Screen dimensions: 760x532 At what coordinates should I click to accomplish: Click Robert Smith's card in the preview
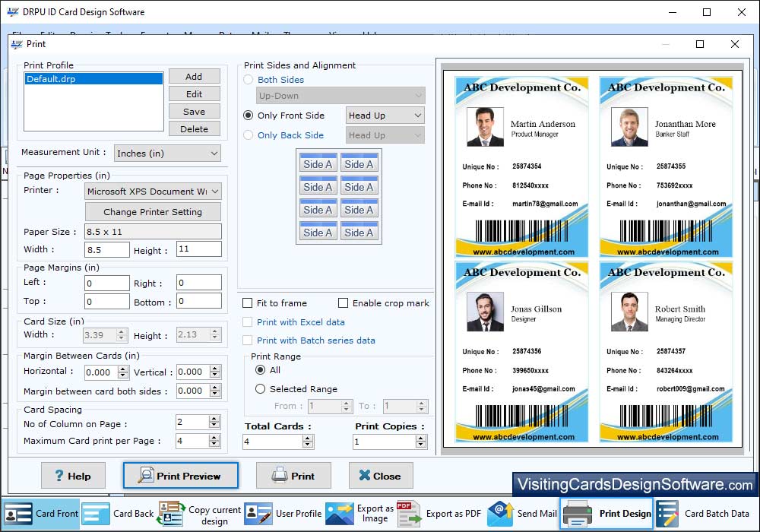tap(666, 352)
